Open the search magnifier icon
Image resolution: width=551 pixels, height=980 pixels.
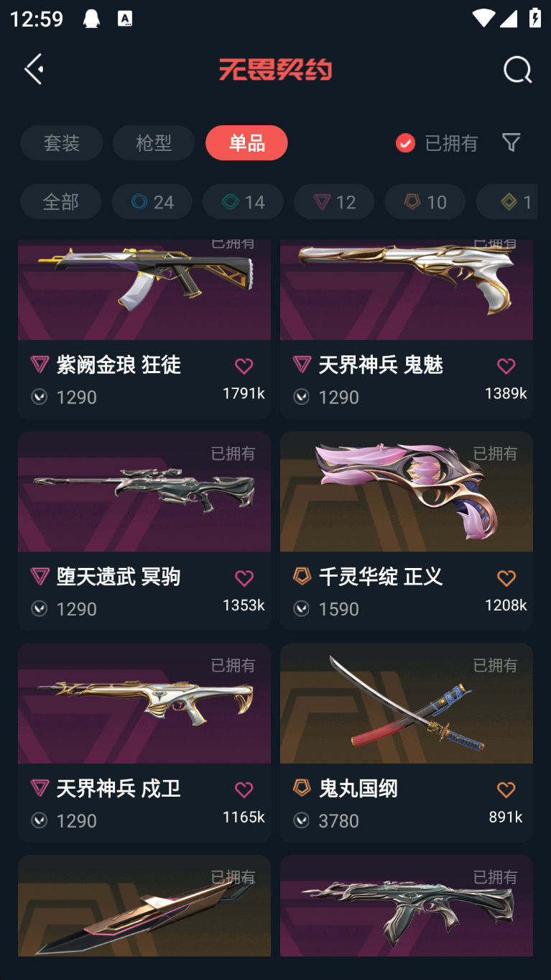[x=517, y=70]
